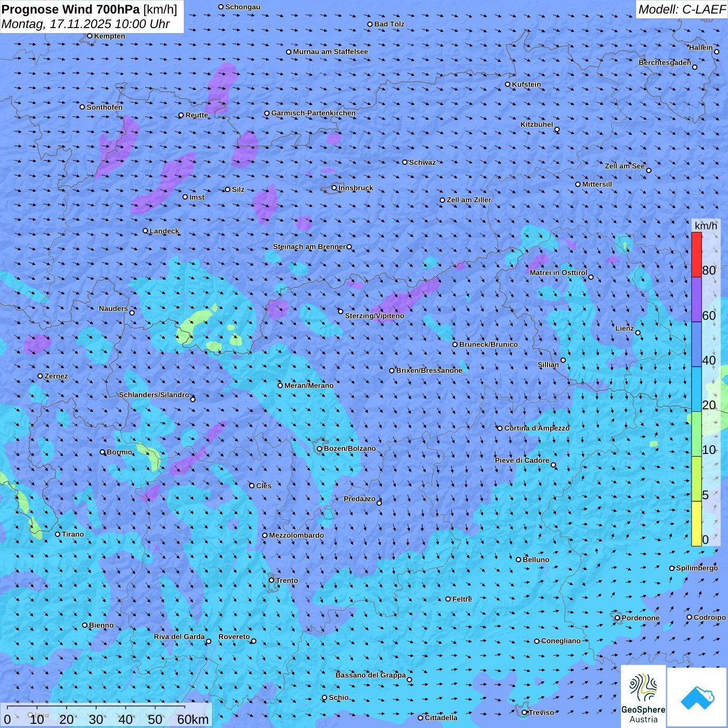The height and width of the screenshot is (728, 728).
Task: Click the 'Schongau' label
Action: [242, 7]
